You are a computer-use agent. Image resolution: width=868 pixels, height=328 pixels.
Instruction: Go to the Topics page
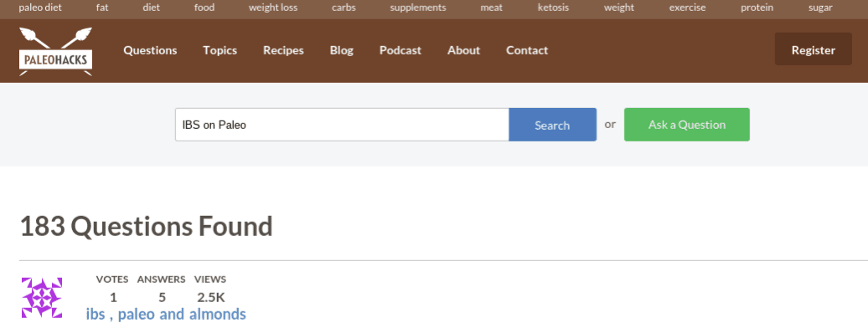220,50
